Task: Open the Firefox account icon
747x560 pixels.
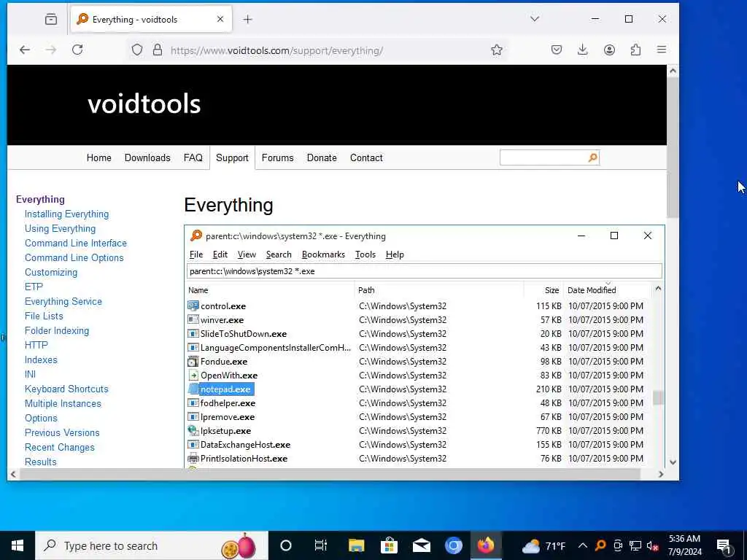Action: pos(609,50)
